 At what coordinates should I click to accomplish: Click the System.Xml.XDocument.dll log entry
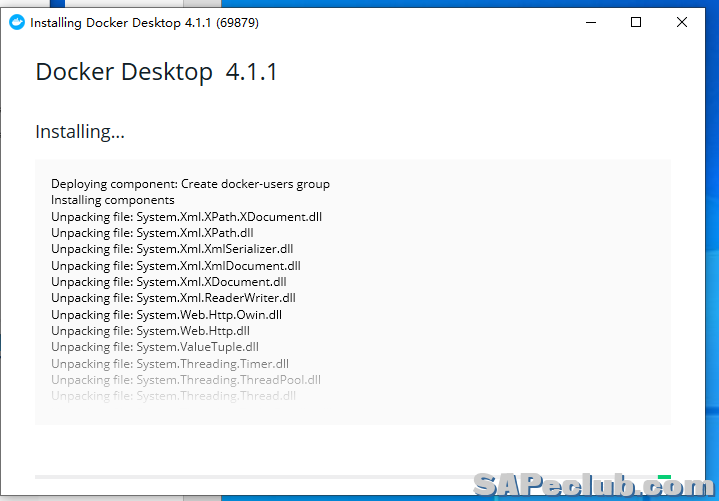[x=168, y=282]
